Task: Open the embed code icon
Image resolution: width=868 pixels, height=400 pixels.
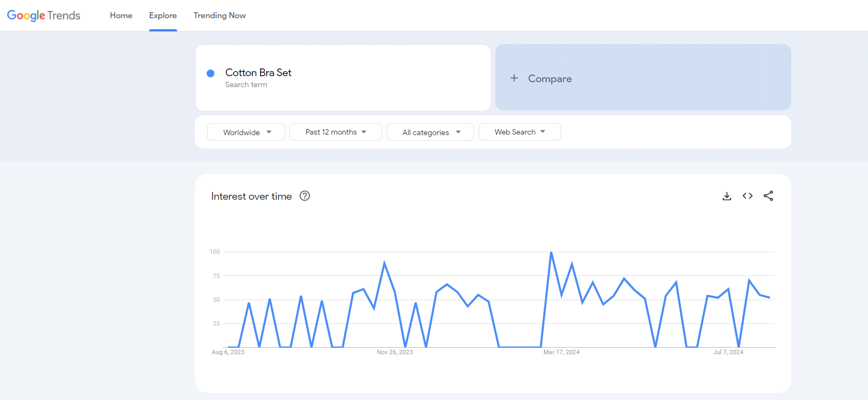Action: pos(748,196)
